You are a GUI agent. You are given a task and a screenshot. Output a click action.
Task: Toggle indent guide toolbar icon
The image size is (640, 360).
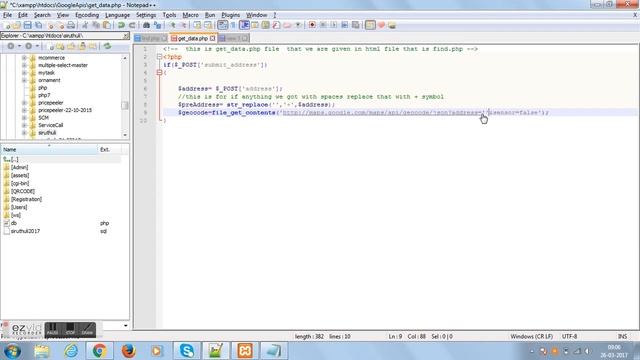pyautogui.click(x=244, y=25)
